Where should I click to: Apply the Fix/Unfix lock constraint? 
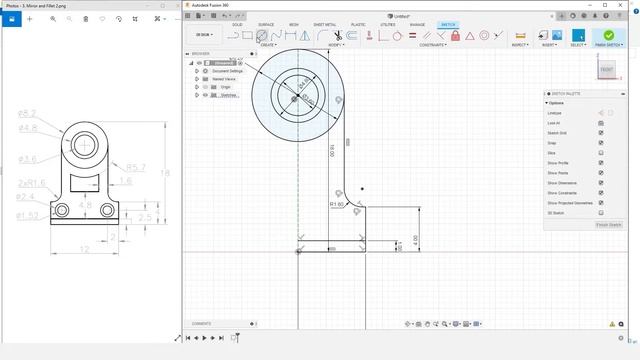456,36
